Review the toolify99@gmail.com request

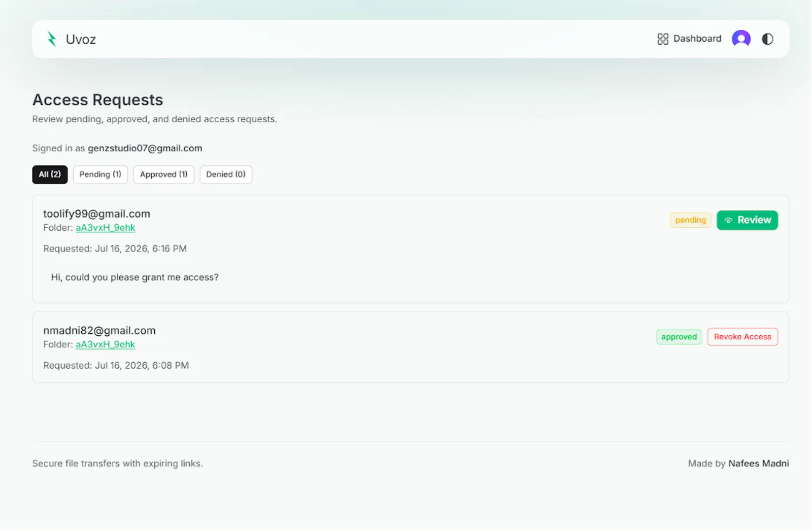747,220
